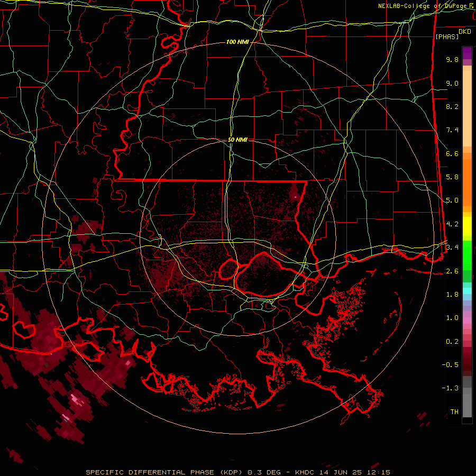Click the [PHAS] units label
Viewport: 476px width, 476px height.
click(447, 36)
